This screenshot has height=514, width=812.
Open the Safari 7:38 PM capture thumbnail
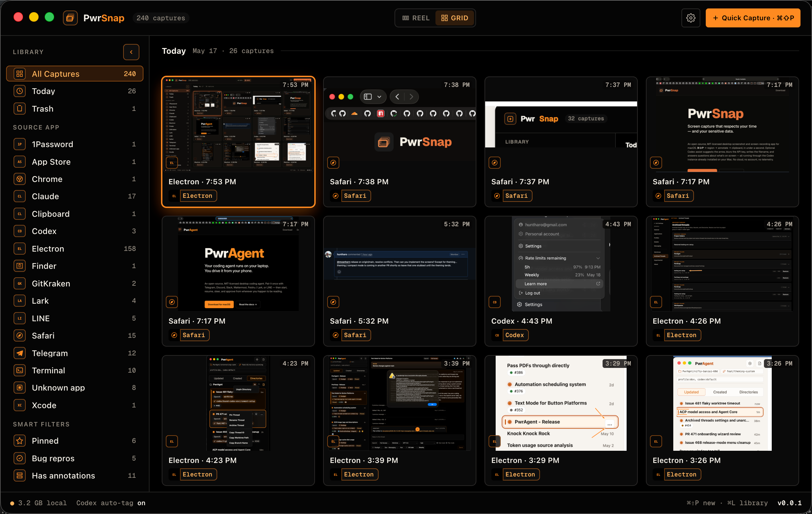(x=400, y=125)
